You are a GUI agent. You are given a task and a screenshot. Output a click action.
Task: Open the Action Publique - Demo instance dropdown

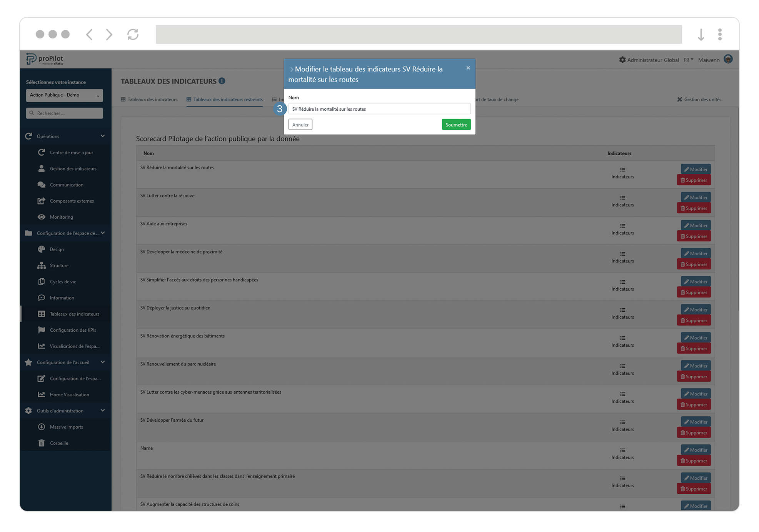pos(64,95)
